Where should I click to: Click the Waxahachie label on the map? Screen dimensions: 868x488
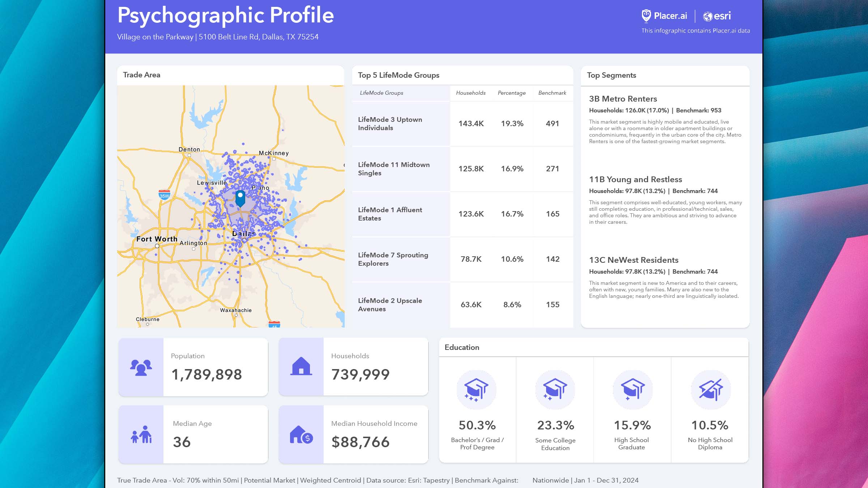pyautogui.click(x=236, y=310)
